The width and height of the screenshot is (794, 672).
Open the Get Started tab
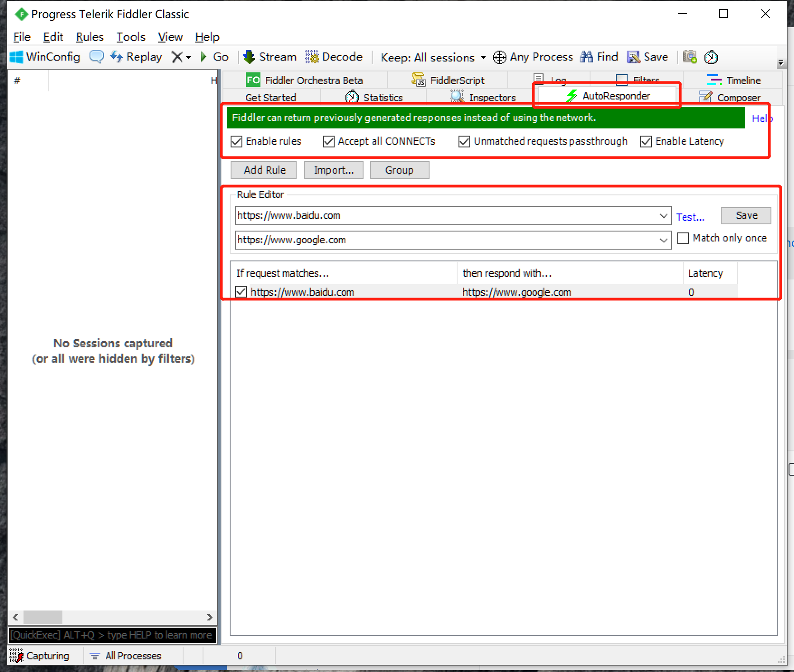[271, 98]
